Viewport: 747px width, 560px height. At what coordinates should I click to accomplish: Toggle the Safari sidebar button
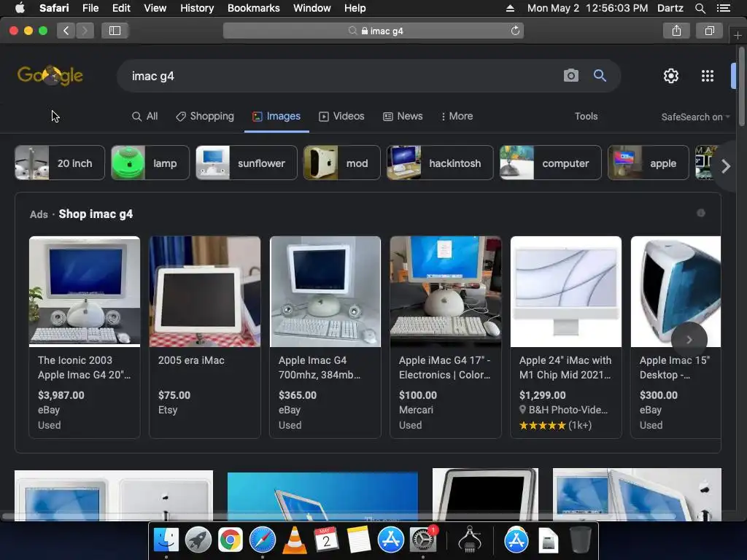click(x=115, y=31)
